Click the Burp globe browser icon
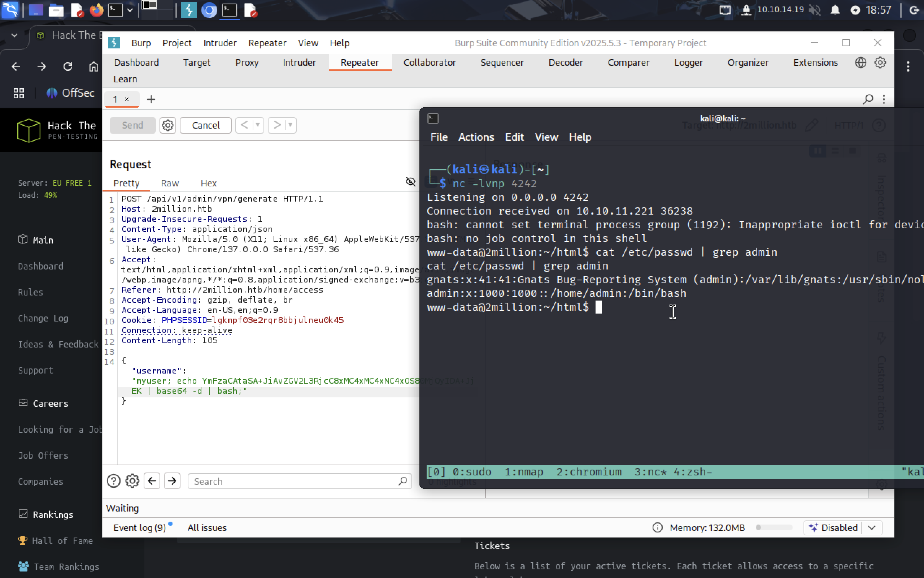The image size is (924, 578). tap(860, 62)
